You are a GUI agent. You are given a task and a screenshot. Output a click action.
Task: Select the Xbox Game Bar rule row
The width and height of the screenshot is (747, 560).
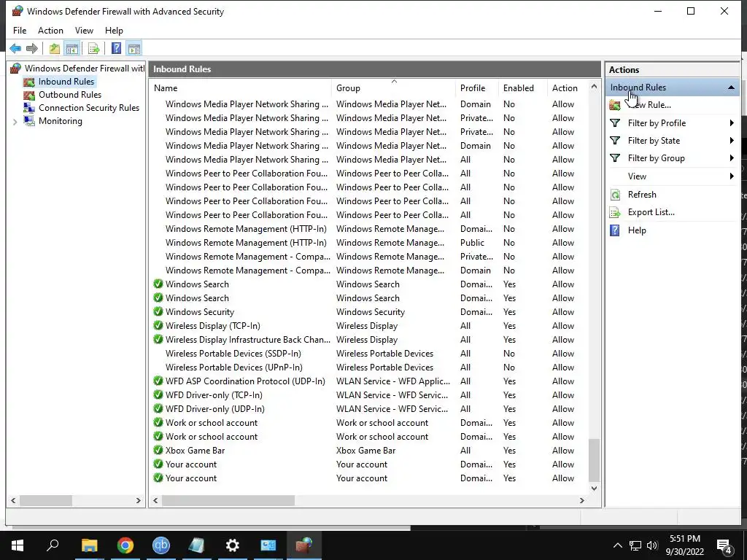click(x=369, y=451)
